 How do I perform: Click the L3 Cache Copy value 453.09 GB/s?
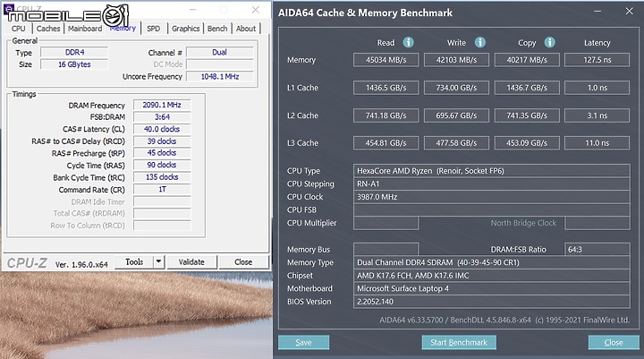(527, 143)
